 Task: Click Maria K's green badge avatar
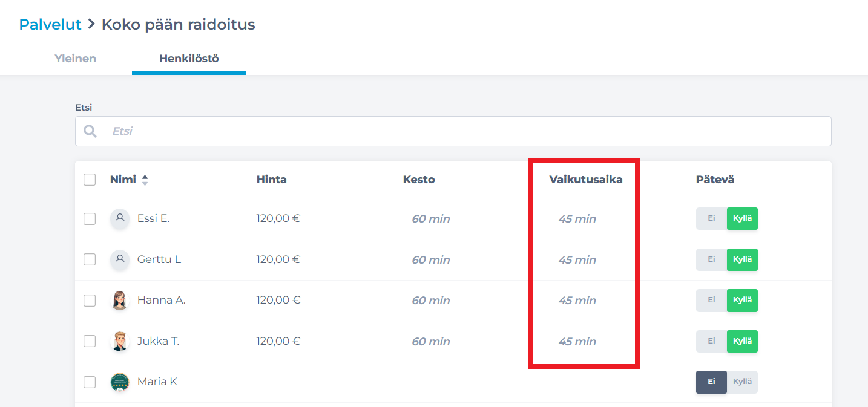120,382
